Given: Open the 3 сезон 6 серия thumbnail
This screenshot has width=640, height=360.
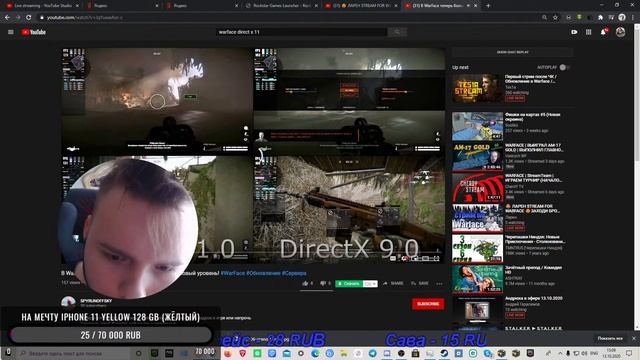Looking at the screenshot, I should (x=477, y=248).
